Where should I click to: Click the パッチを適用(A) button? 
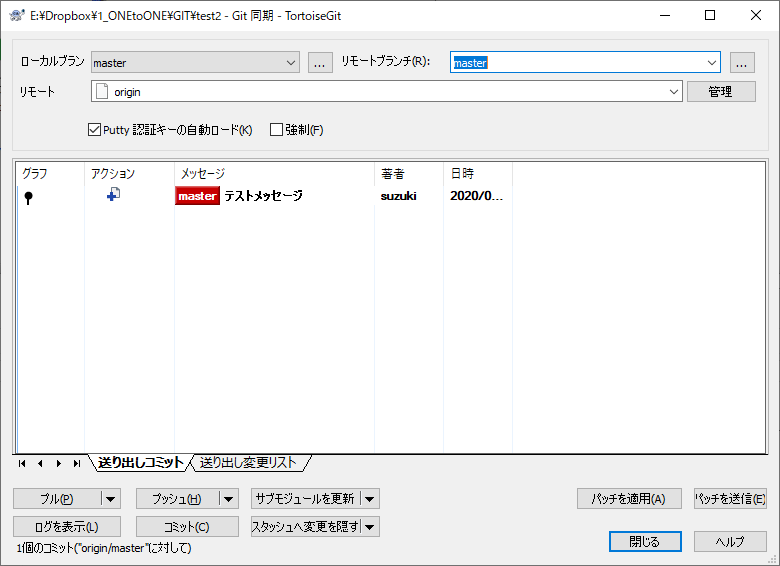point(629,499)
